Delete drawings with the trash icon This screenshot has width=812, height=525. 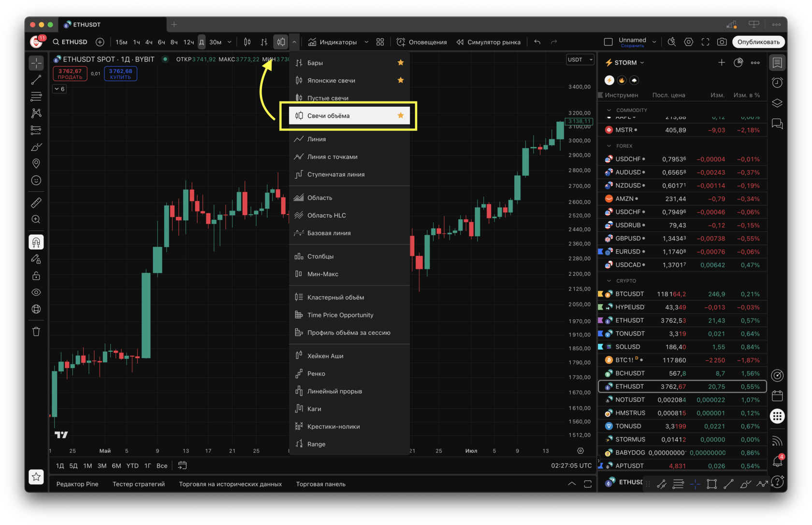[x=36, y=331]
